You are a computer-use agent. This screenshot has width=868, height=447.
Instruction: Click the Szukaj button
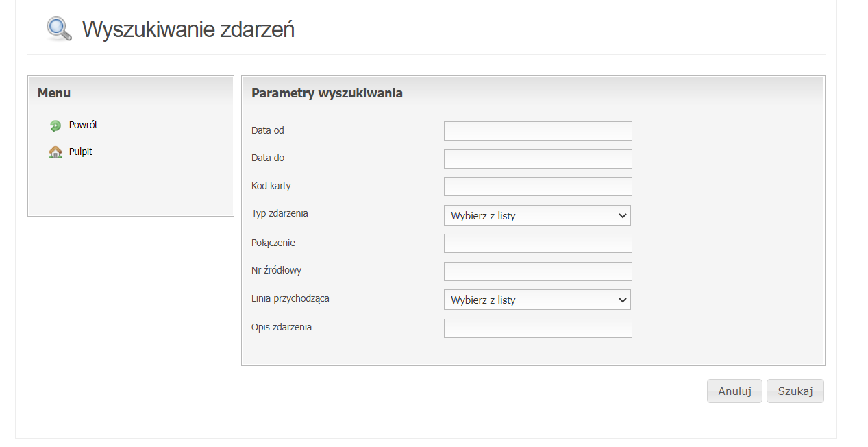tap(795, 391)
